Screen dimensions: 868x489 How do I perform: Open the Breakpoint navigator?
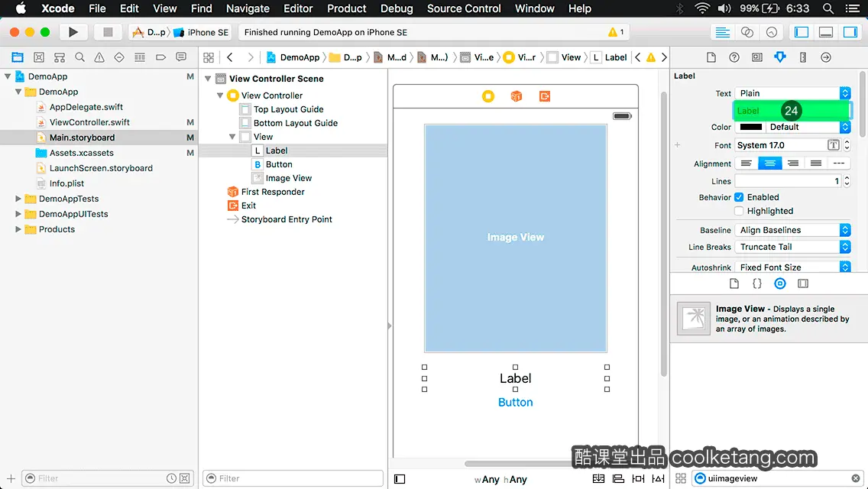point(160,57)
